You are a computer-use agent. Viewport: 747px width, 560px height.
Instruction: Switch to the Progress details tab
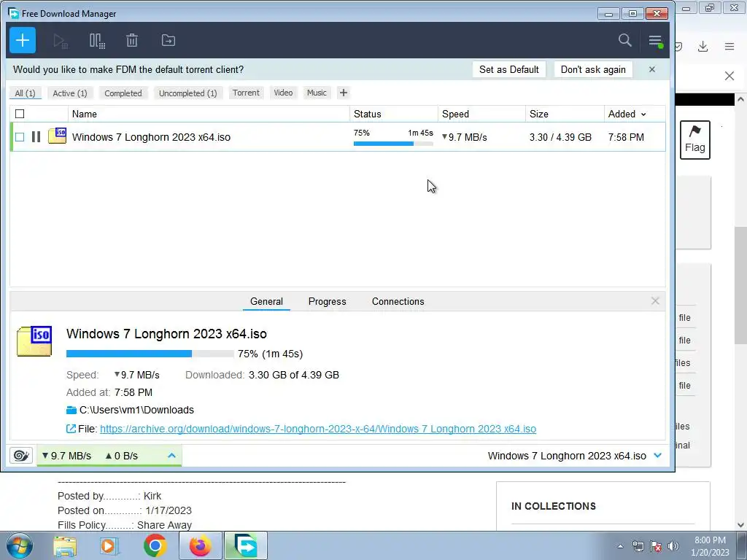[x=328, y=301]
